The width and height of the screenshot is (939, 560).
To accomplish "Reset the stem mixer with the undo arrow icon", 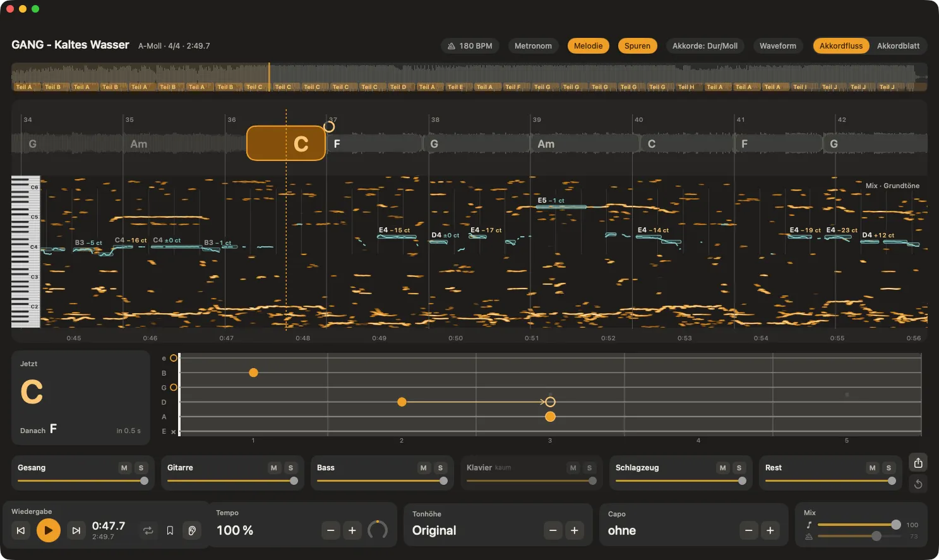I will (x=918, y=484).
